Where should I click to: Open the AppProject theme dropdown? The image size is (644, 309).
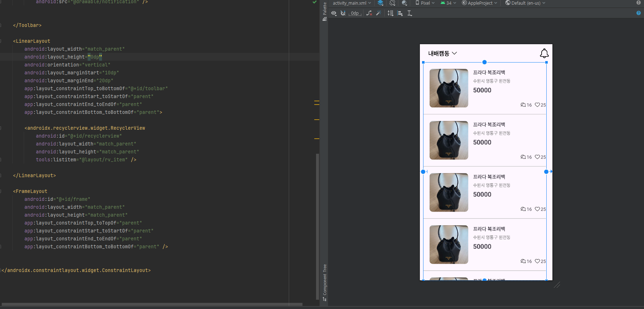point(479,3)
